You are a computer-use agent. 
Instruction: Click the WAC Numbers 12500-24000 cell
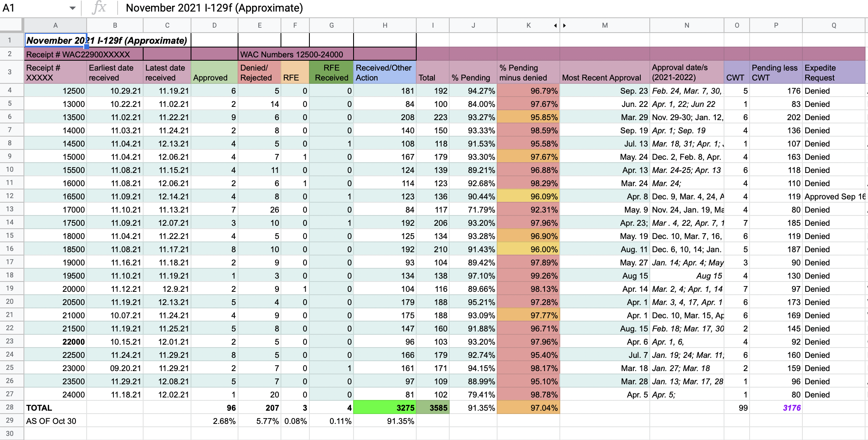point(296,54)
